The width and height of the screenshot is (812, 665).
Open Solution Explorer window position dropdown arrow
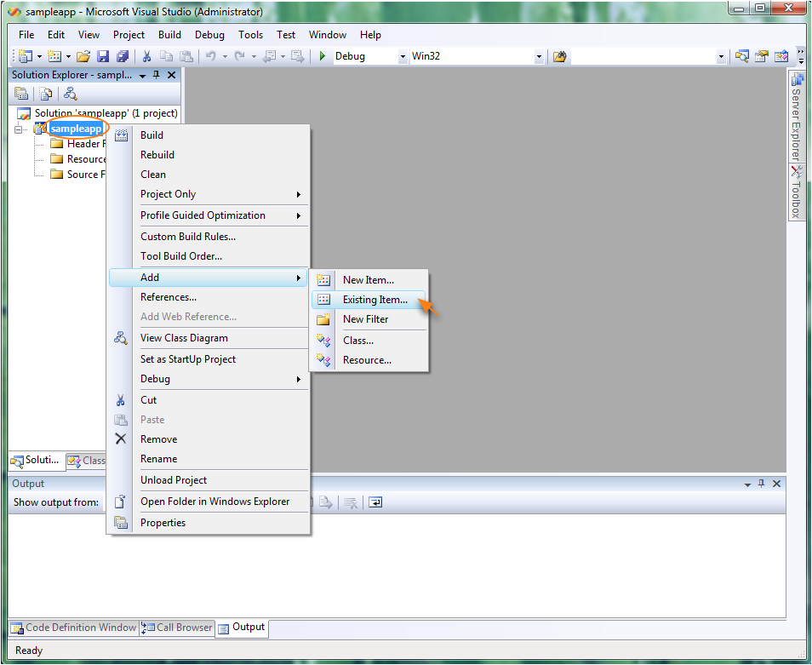[142, 76]
